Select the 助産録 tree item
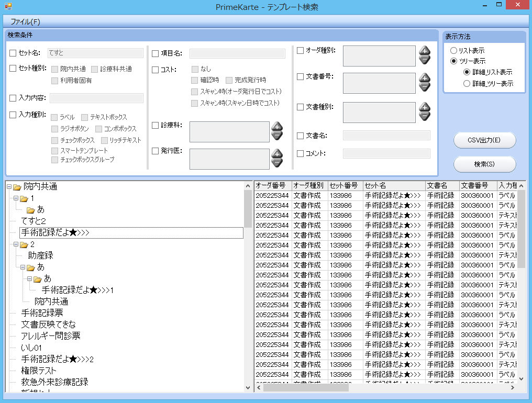Viewport: 532px width, 403px height. tap(41, 255)
